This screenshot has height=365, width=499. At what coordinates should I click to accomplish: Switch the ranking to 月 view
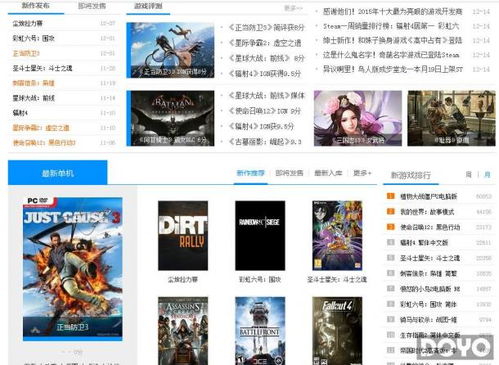click(487, 174)
